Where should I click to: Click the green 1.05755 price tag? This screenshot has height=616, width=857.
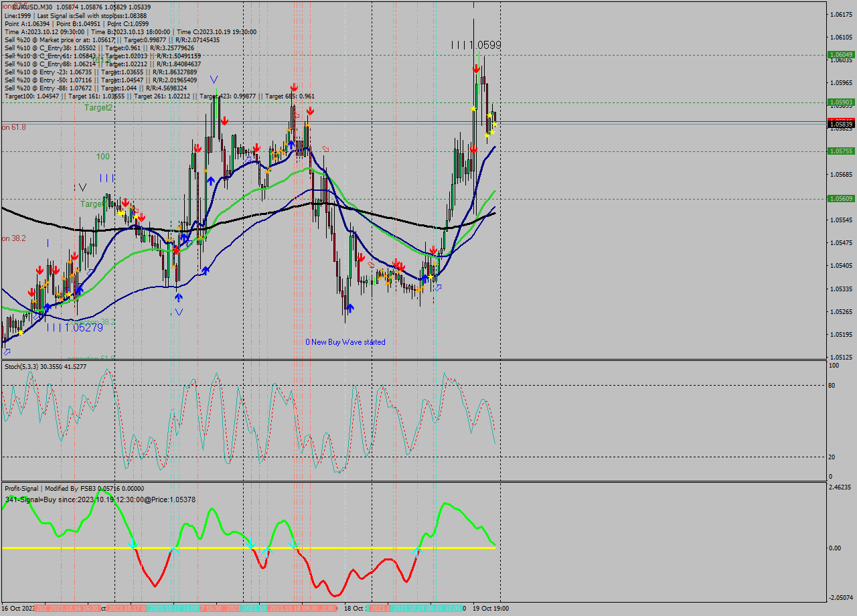(x=841, y=151)
